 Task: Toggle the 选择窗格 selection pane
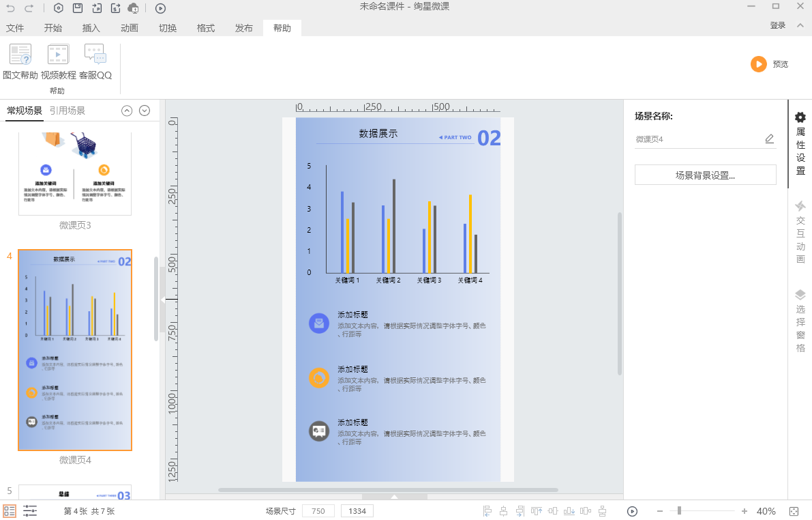tap(800, 321)
